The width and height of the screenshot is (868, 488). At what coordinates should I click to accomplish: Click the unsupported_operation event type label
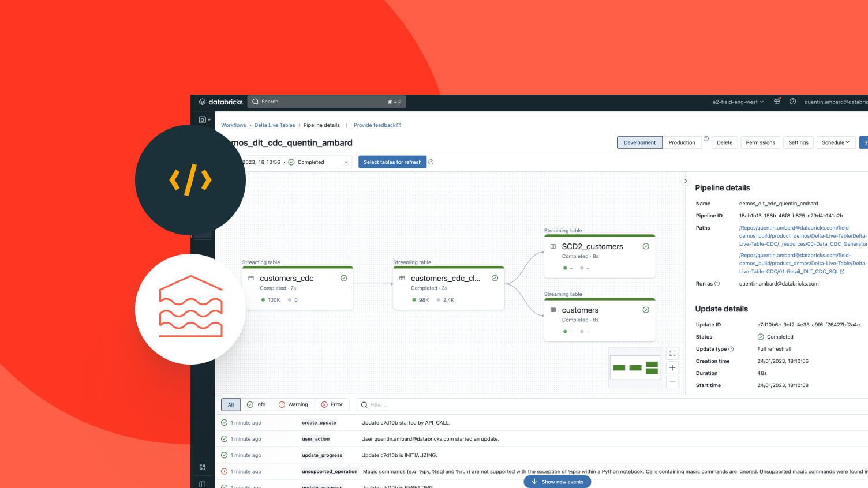coord(330,471)
